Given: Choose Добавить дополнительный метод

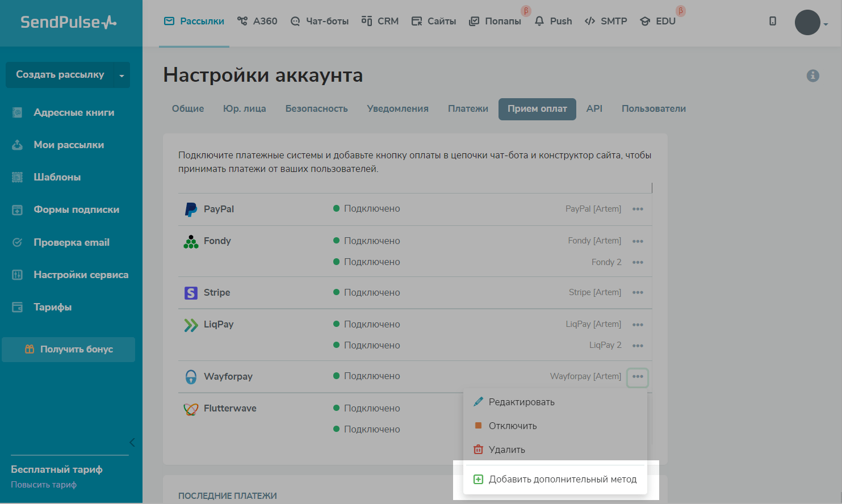Looking at the screenshot, I should (555, 479).
